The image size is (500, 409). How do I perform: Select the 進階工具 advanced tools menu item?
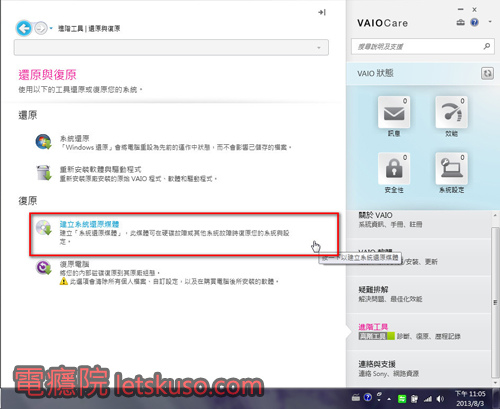[419, 332]
